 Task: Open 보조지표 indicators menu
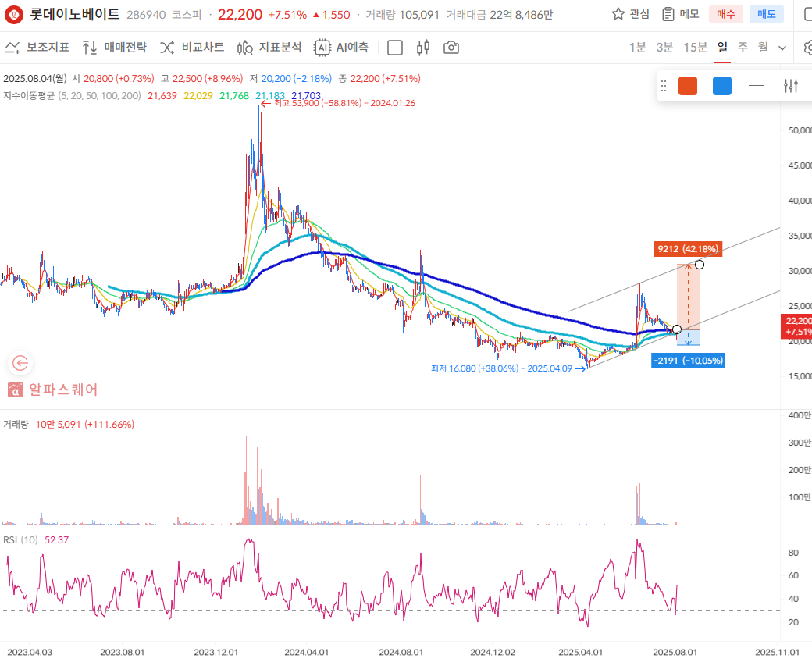(37, 48)
